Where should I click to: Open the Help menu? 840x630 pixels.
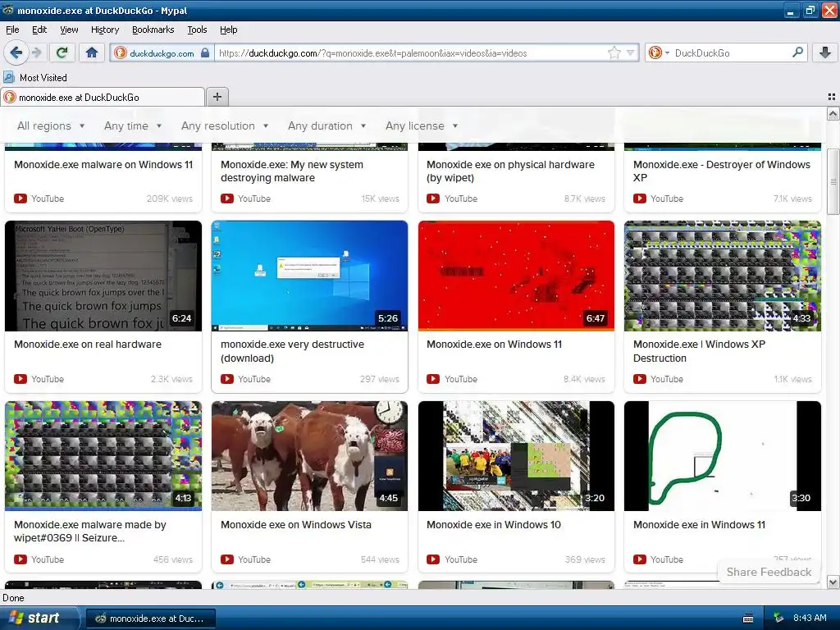229,30
